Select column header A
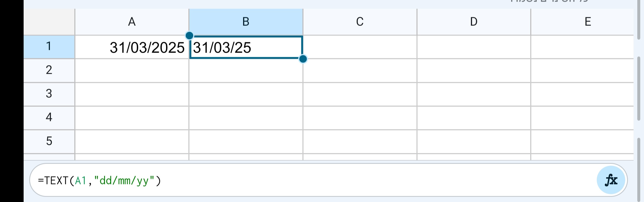 [x=132, y=21]
